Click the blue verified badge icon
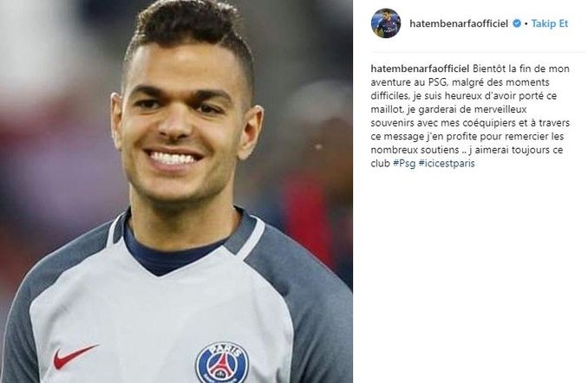 click(517, 23)
